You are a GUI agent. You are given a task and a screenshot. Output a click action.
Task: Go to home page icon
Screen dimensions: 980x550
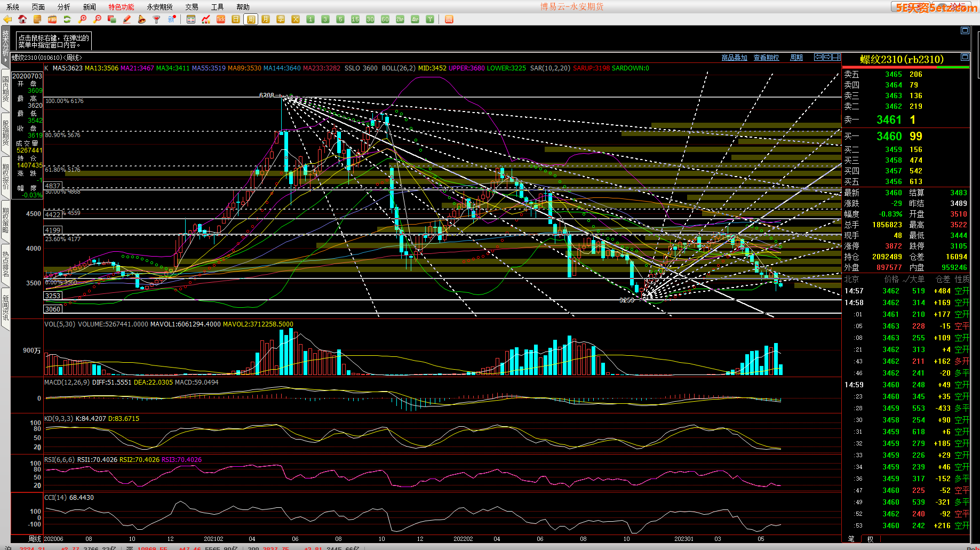pyautogui.click(x=22, y=19)
